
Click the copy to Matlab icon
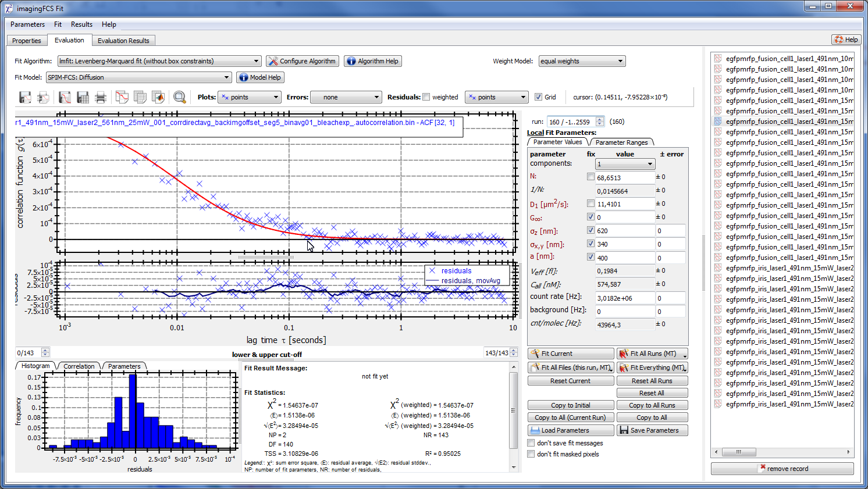(x=158, y=97)
